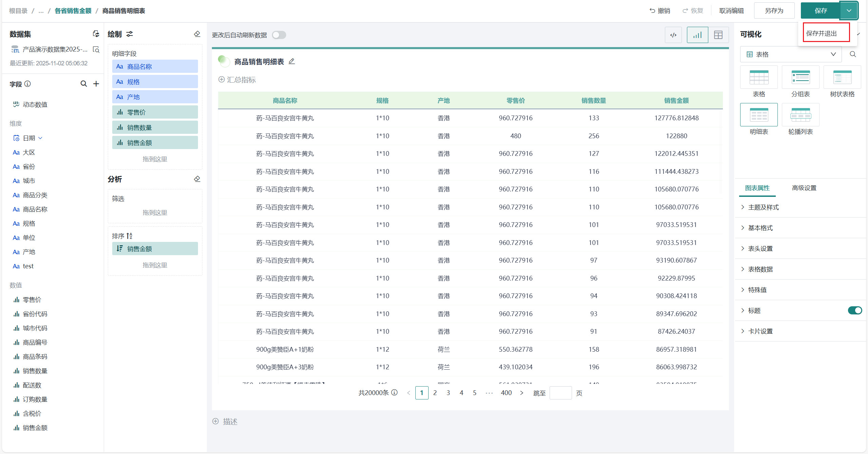Search visualization types with magnifier icon
Viewport: 868px width, 454px height.
(853, 54)
